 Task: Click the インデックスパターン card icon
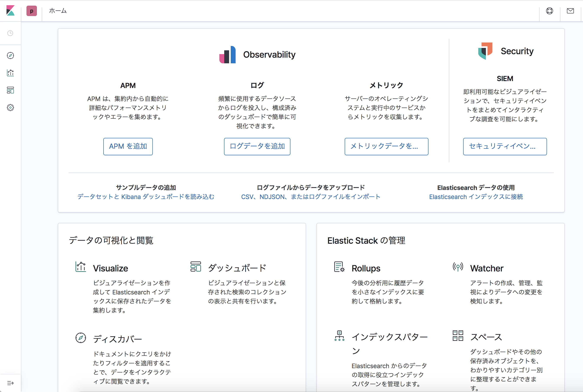pos(339,335)
